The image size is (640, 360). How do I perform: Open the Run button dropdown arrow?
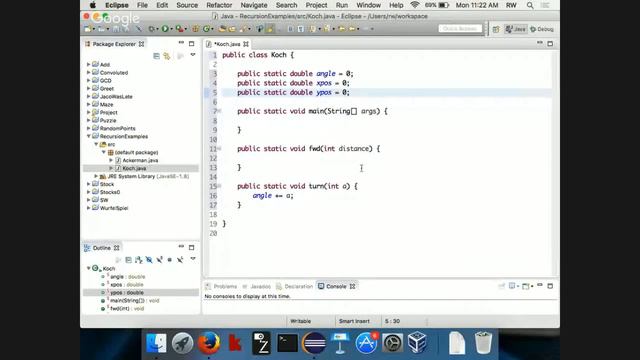tap(171, 29)
